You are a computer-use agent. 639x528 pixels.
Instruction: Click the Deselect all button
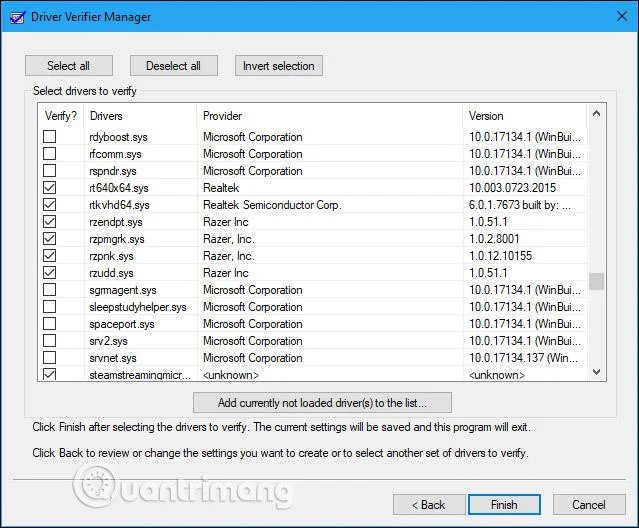tap(173, 66)
